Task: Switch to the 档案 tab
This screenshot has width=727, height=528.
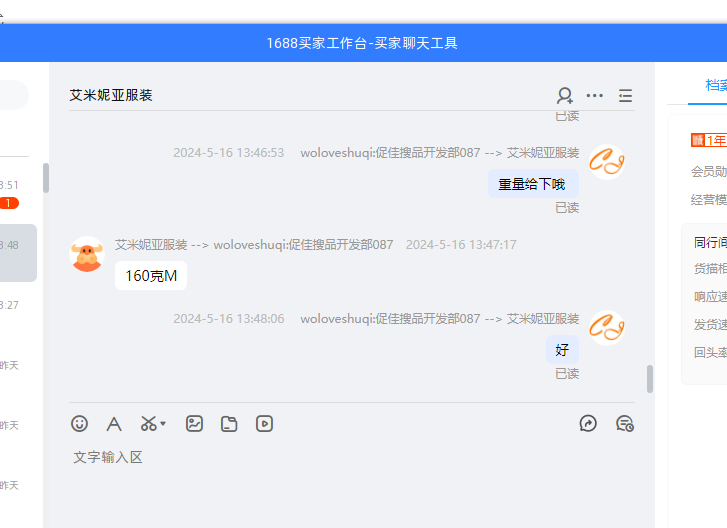Action: point(715,85)
